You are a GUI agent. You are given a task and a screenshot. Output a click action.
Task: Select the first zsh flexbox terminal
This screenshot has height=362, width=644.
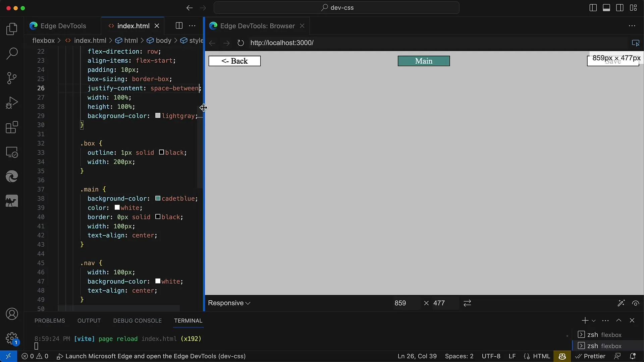608,335
